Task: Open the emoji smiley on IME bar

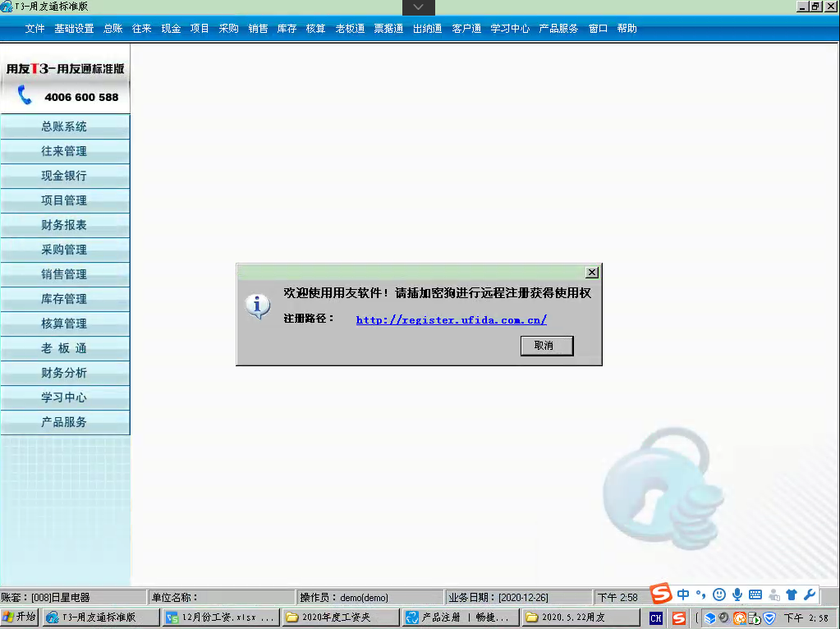Action: 719,595
